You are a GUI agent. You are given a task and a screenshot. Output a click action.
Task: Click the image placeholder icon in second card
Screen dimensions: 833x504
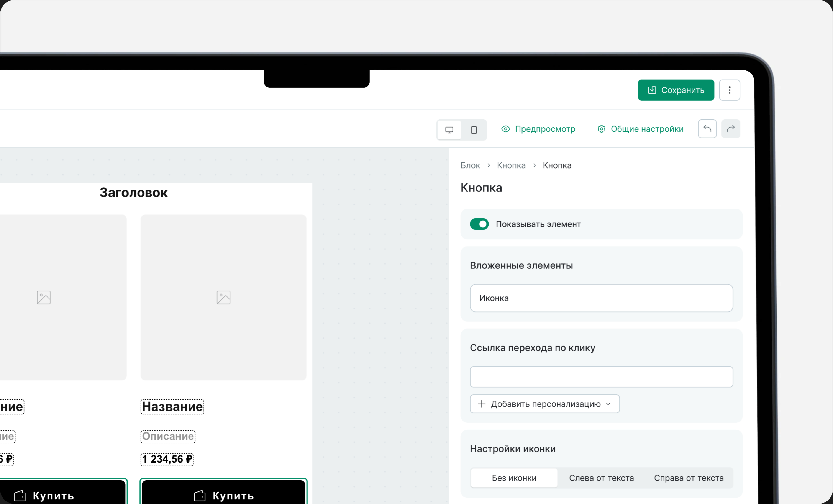click(223, 298)
